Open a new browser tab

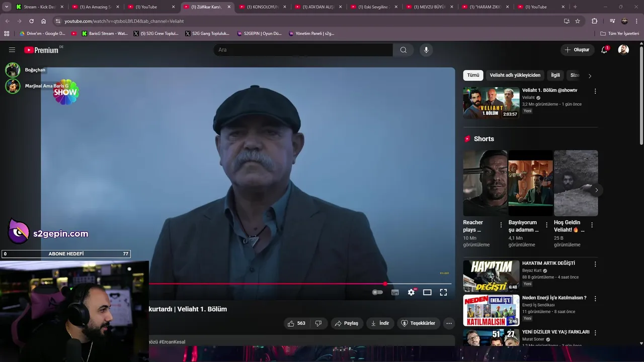click(575, 7)
